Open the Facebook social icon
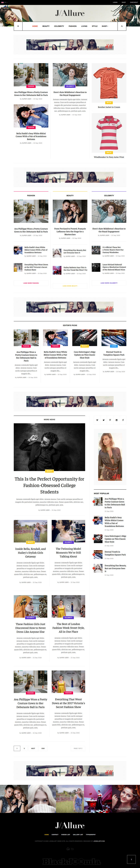The width and height of the screenshot is (140, 868). [x=123, y=420]
